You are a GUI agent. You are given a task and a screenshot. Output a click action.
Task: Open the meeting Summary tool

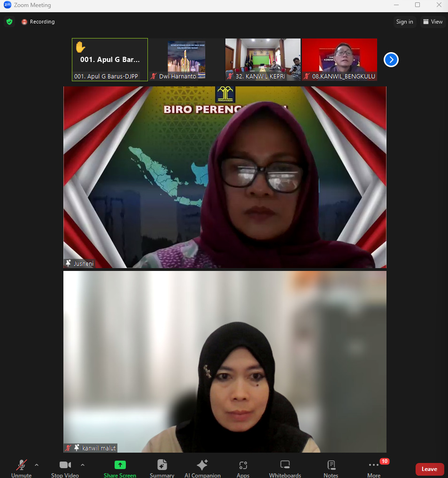162,468
